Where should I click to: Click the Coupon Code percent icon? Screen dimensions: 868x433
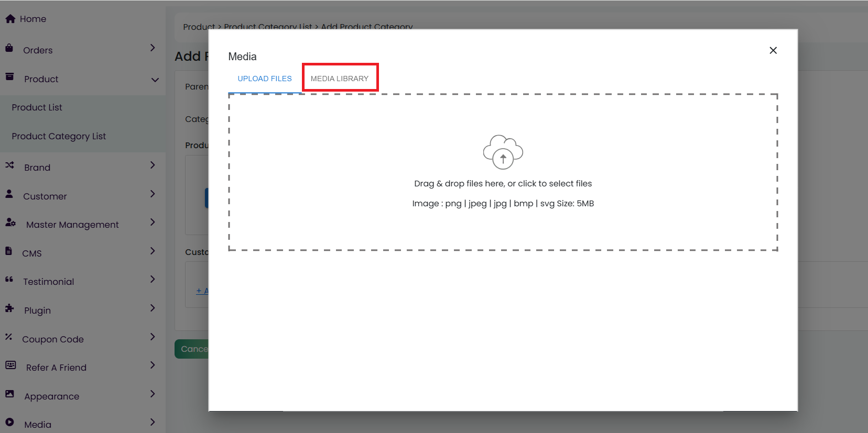coord(9,337)
